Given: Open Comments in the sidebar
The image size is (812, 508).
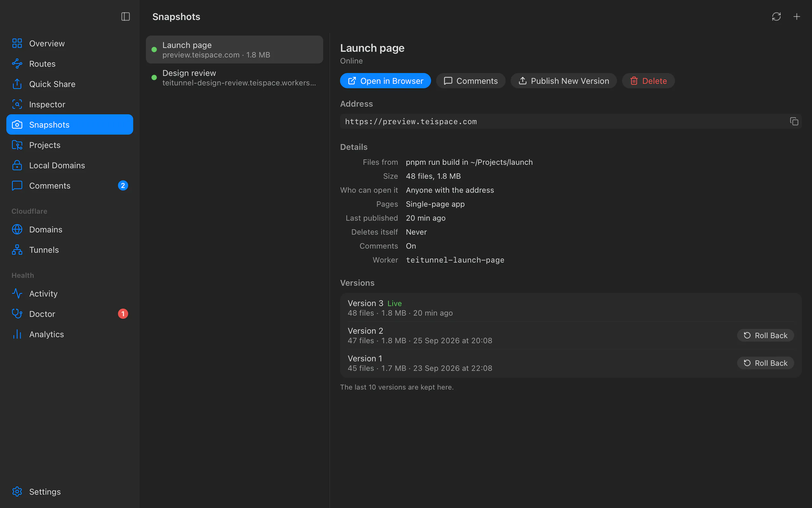Looking at the screenshot, I should pyautogui.click(x=70, y=186).
